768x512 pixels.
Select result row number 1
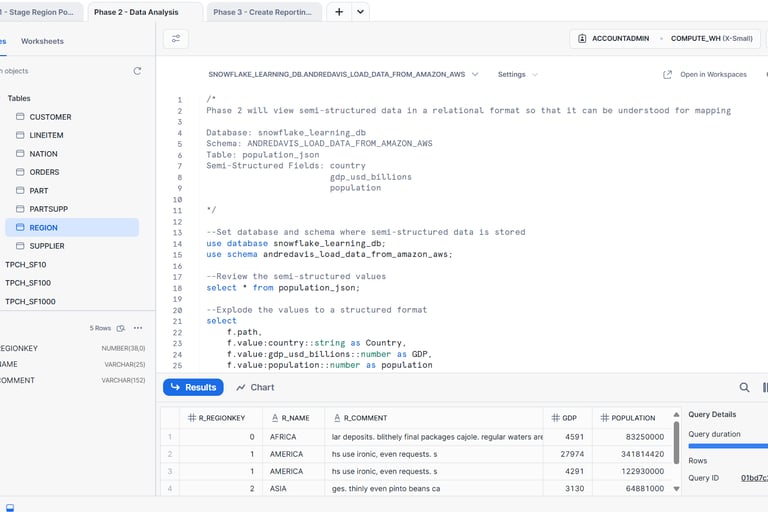point(170,437)
